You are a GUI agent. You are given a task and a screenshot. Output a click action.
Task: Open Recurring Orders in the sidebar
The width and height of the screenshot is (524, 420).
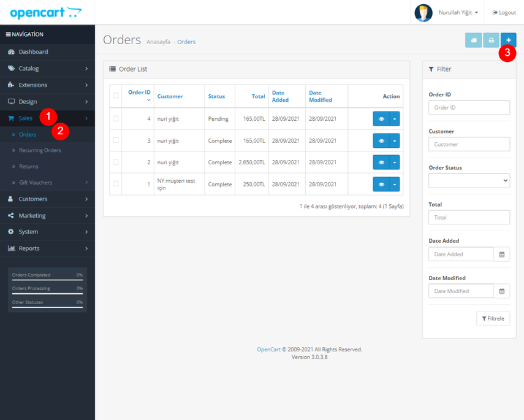pyautogui.click(x=40, y=150)
